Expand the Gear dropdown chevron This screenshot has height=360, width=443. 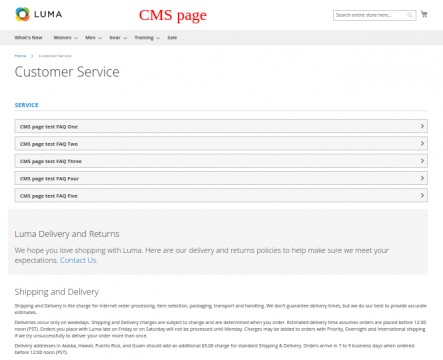(x=125, y=38)
